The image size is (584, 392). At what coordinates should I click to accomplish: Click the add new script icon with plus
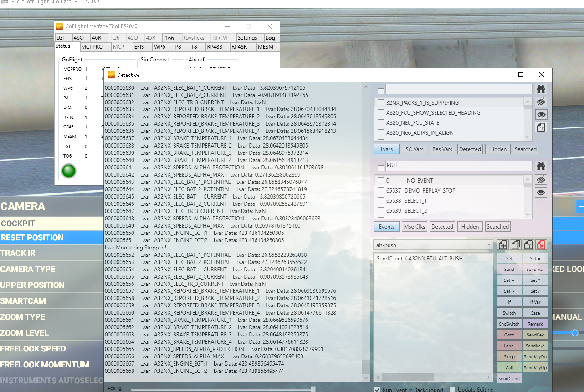point(503,245)
